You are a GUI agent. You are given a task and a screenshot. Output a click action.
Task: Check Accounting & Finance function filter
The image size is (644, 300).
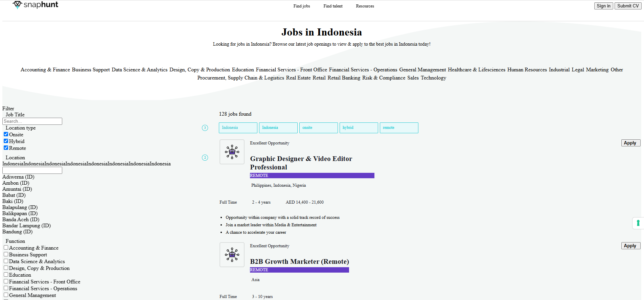click(6, 248)
